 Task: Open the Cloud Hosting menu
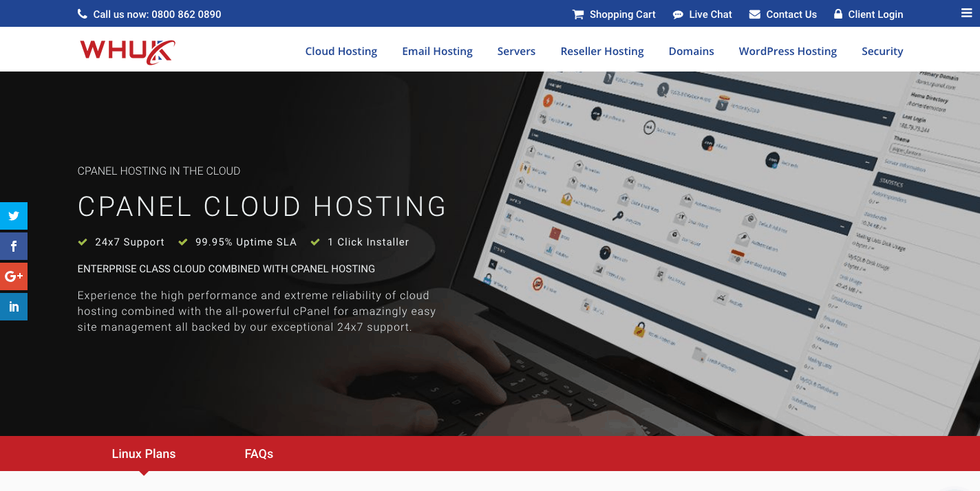point(341,51)
